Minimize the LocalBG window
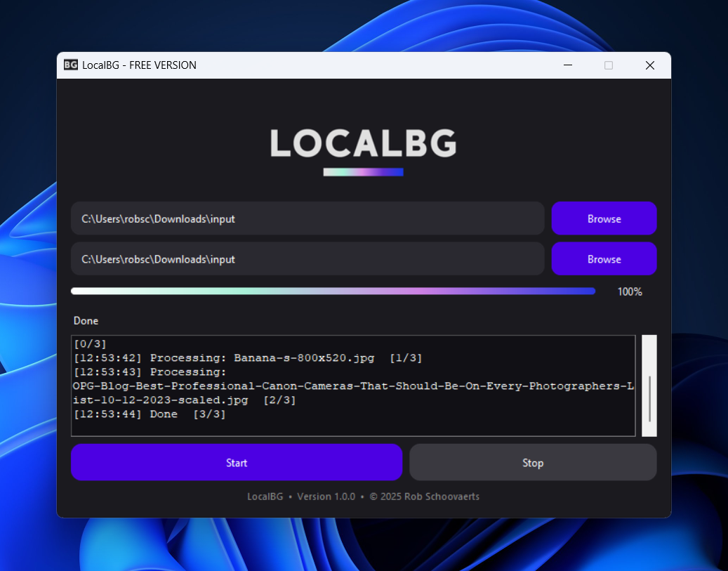The width and height of the screenshot is (728, 571). point(567,65)
